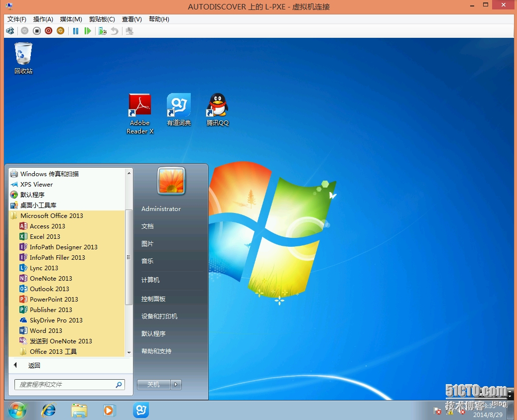The image size is (517, 420).
Task: Expand the Office 2013 工具 folder
Action: [67, 351]
